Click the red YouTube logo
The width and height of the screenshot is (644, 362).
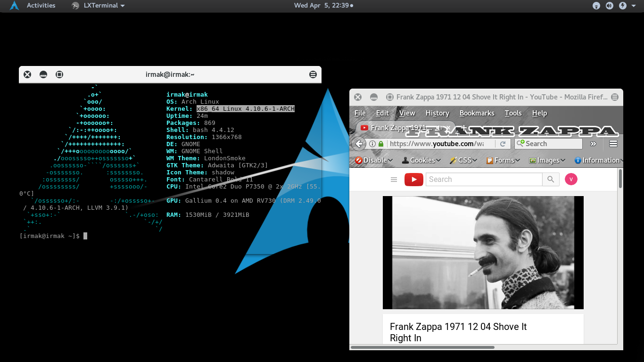point(414,180)
